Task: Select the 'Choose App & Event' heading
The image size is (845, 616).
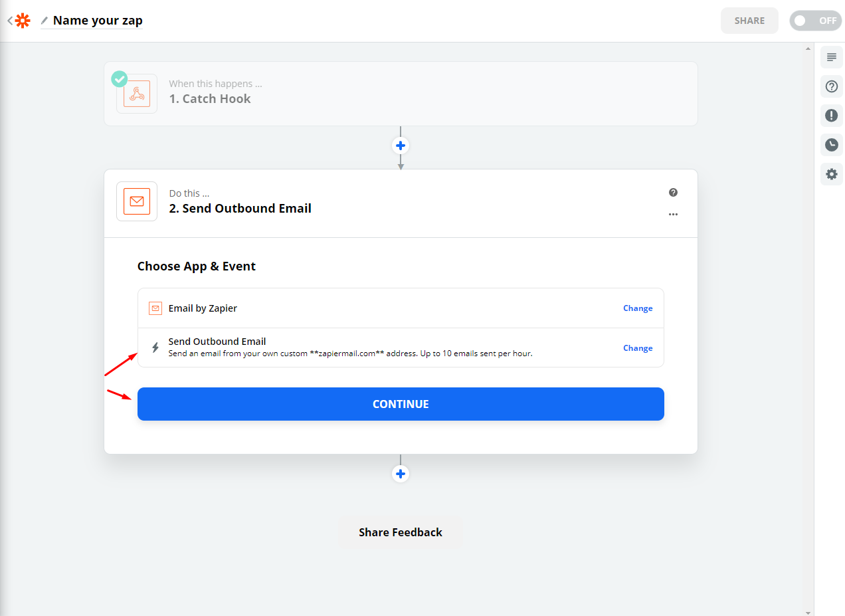Action: point(197,266)
